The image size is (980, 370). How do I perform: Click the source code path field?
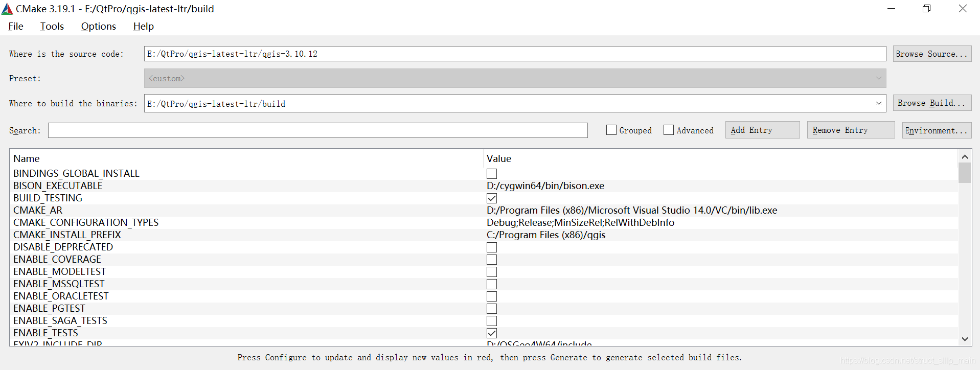pos(515,54)
